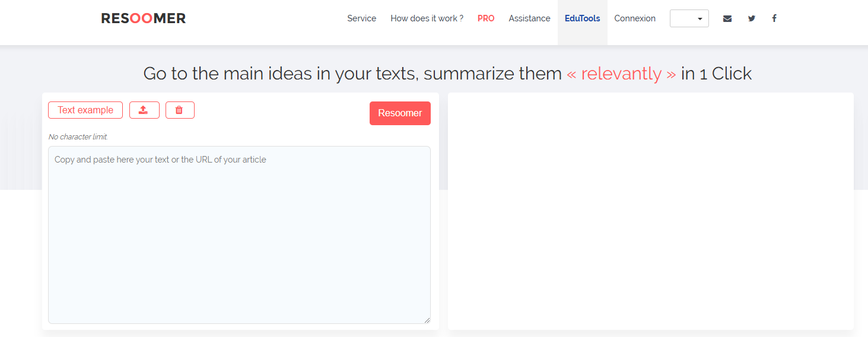Load the Text example
The width and height of the screenshot is (868, 337).
(85, 110)
